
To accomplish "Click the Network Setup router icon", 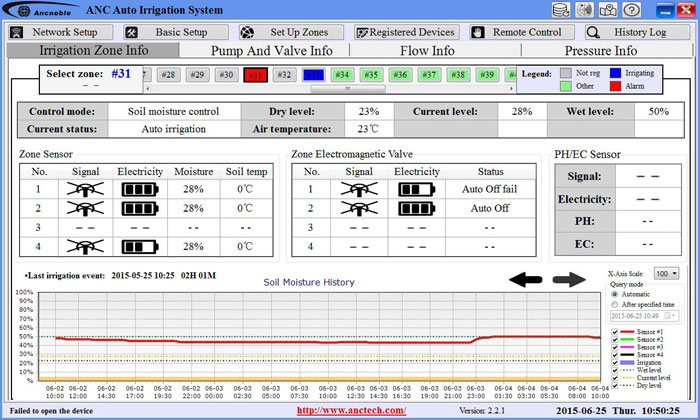I will tap(17, 32).
